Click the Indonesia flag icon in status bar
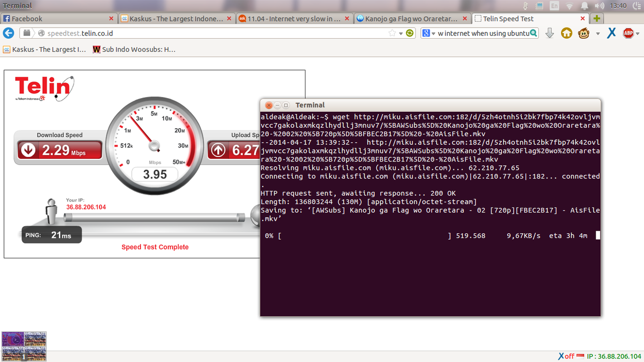Screen dimensions: 644x362 pos(580,356)
